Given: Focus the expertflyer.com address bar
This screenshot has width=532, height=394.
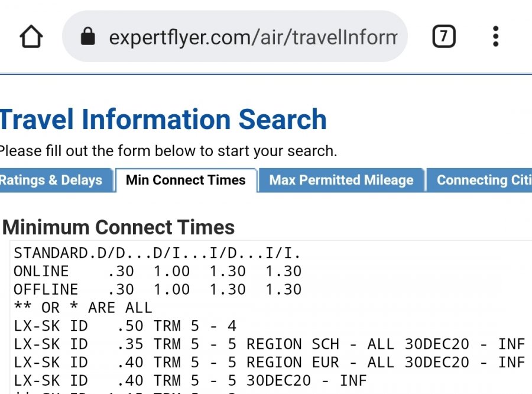Looking at the screenshot, I should coord(252,38).
